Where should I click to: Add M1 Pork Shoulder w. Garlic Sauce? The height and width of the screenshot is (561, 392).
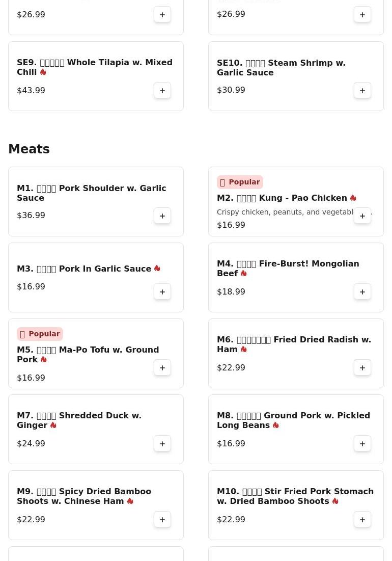pyautogui.click(x=162, y=216)
